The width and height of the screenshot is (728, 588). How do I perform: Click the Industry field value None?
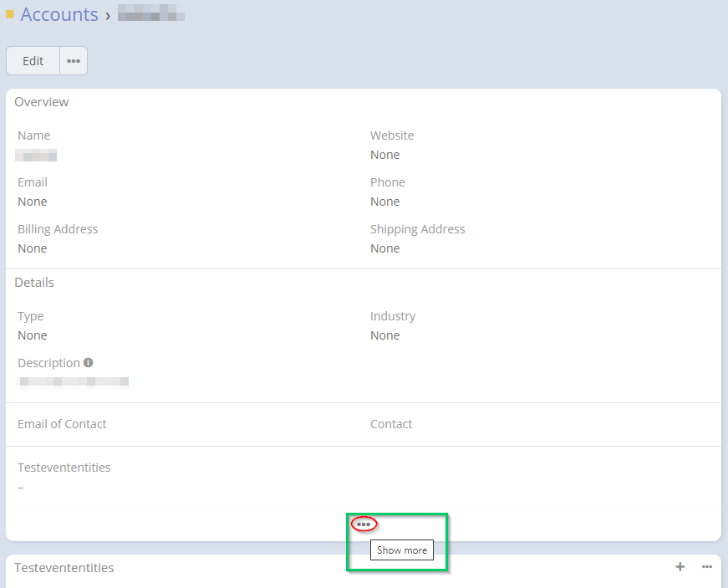(385, 335)
